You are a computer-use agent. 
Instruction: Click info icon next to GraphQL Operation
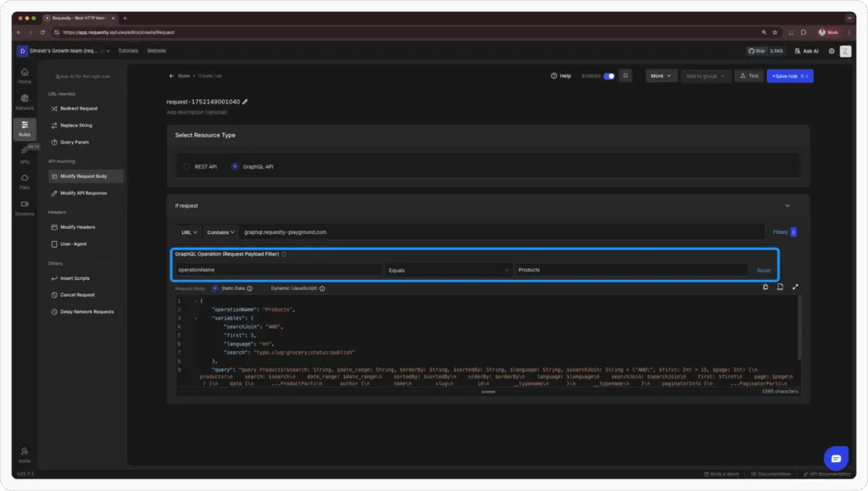[x=284, y=254]
